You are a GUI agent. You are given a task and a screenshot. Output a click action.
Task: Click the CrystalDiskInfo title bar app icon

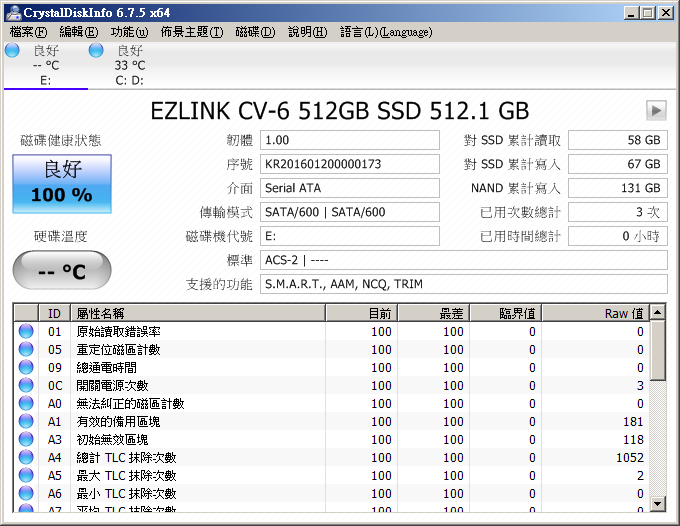pos(13,13)
